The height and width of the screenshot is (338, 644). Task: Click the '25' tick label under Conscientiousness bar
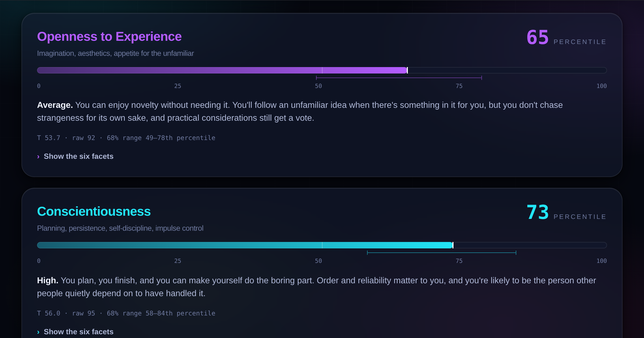click(x=178, y=261)
